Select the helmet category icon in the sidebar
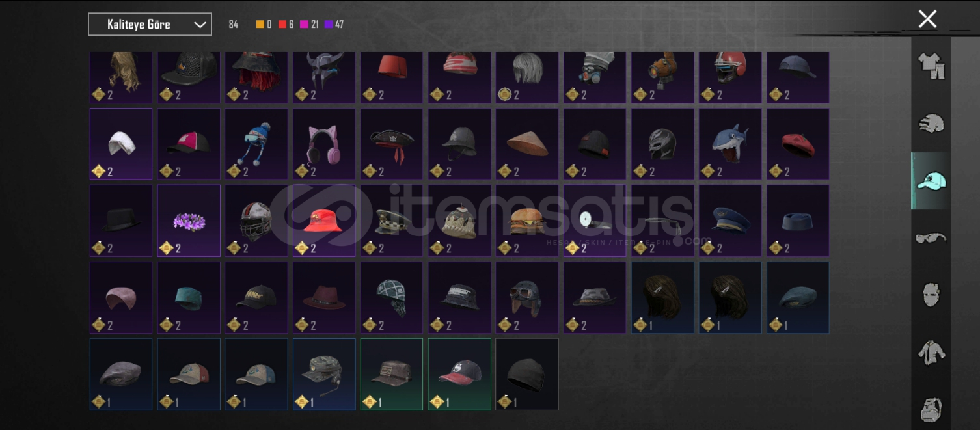The width and height of the screenshot is (980, 430). 931,123
